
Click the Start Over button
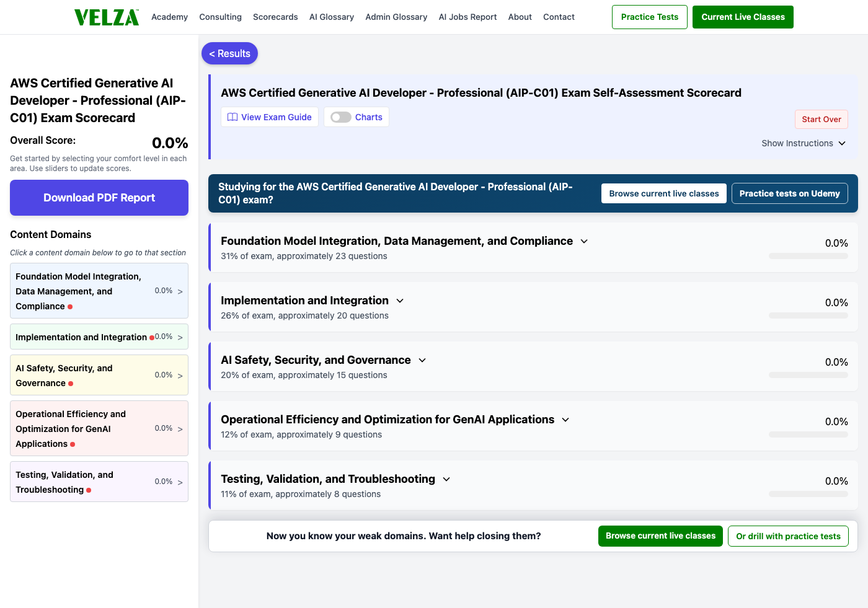click(821, 119)
